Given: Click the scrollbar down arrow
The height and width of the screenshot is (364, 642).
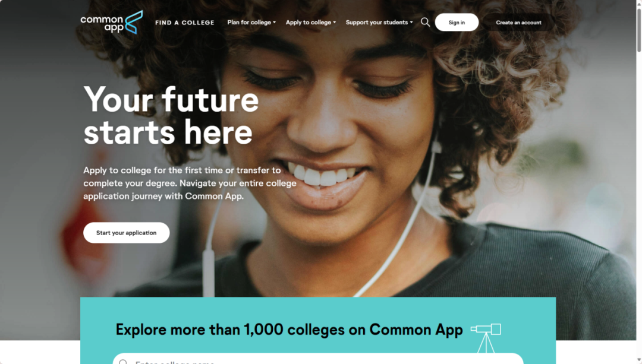Looking at the screenshot, I should click(638, 360).
